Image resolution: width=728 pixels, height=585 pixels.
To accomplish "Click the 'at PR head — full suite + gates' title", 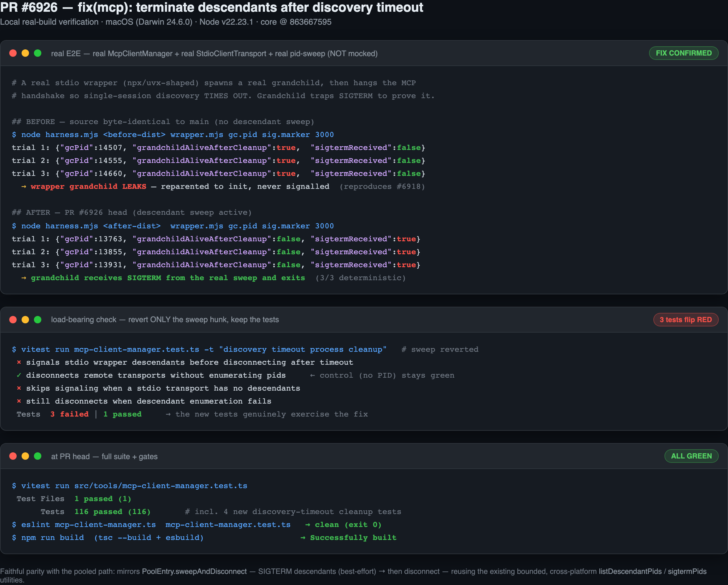I will [x=104, y=456].
